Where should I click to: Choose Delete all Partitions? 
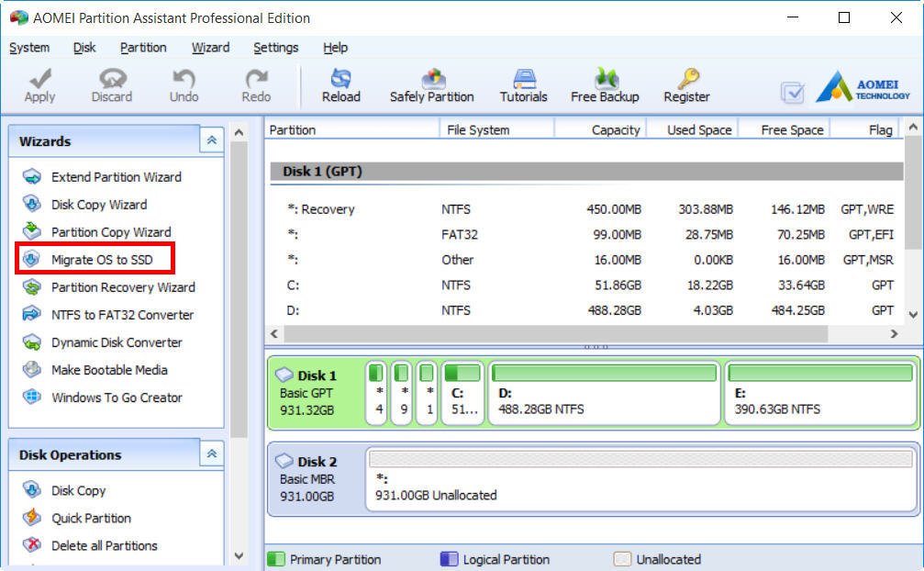[x=90, y=545]
